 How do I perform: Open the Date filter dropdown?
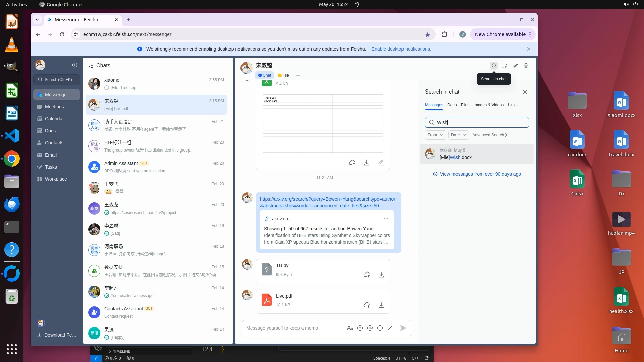point(458,135)
